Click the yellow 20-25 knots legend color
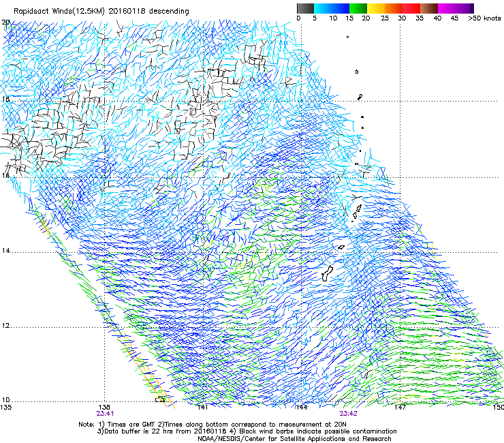Viewport: 504px width, 443px height. click(376, 8)
